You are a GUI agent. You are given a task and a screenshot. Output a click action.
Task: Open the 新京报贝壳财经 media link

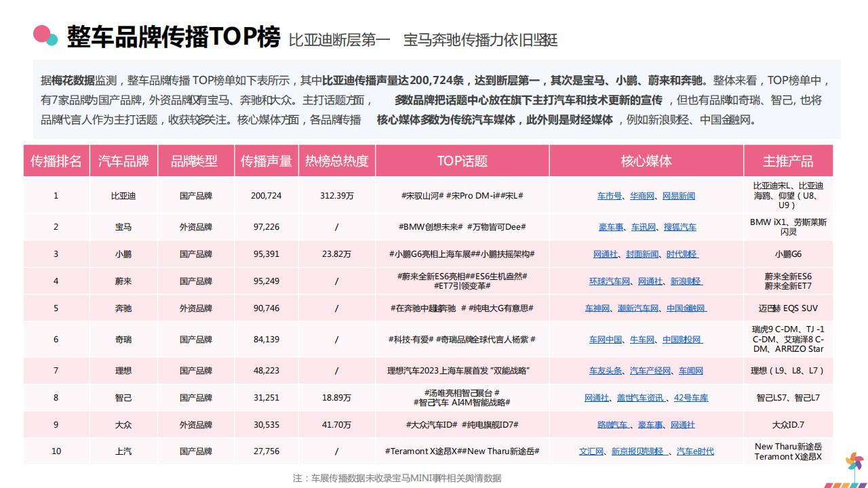(639, 451)
